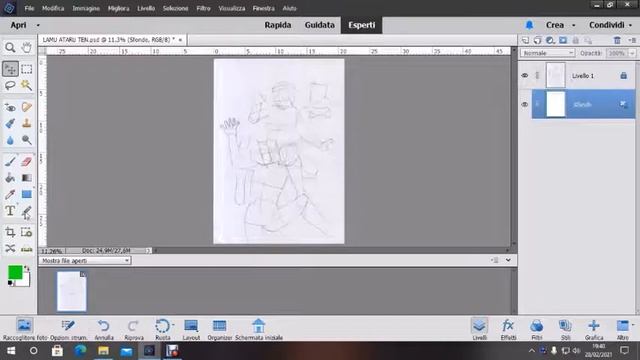Open the Altro dropdown arrow
Screen dimensions: 640x360
(633, 325)
